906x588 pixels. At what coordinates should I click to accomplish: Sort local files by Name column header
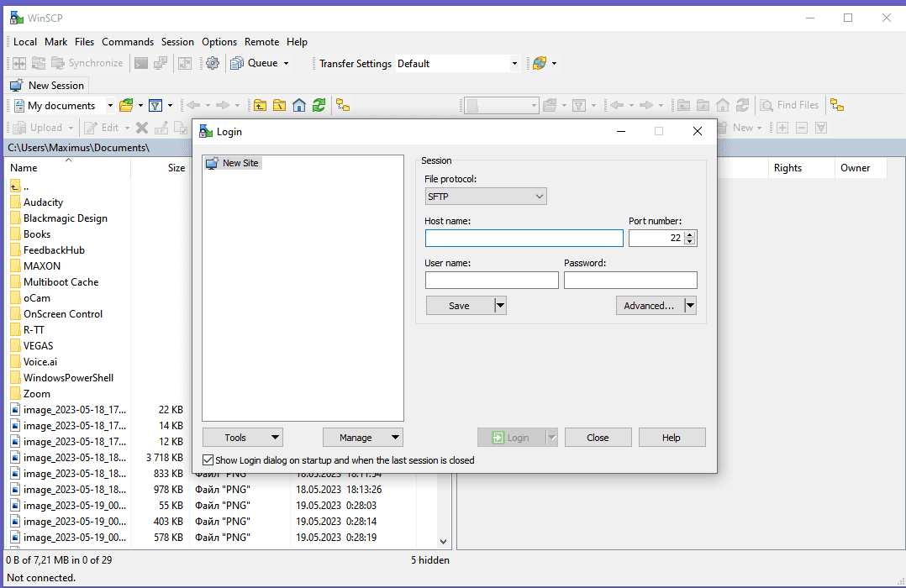coord(68,167)
